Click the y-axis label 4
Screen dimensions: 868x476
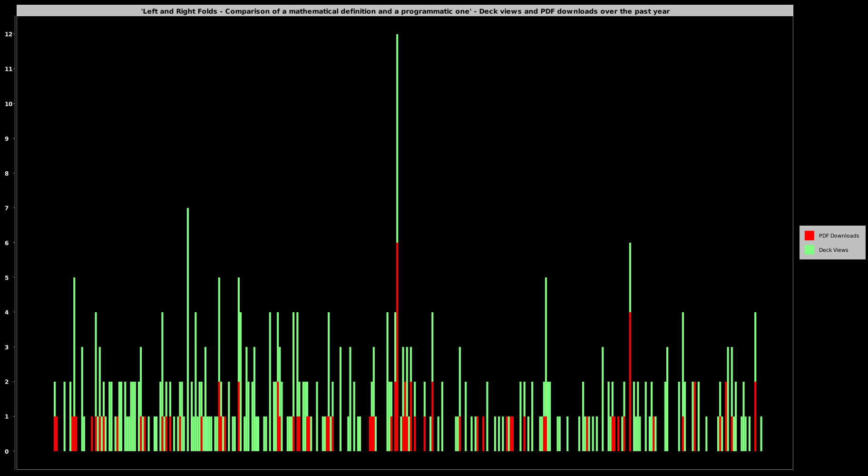[7, 312]
